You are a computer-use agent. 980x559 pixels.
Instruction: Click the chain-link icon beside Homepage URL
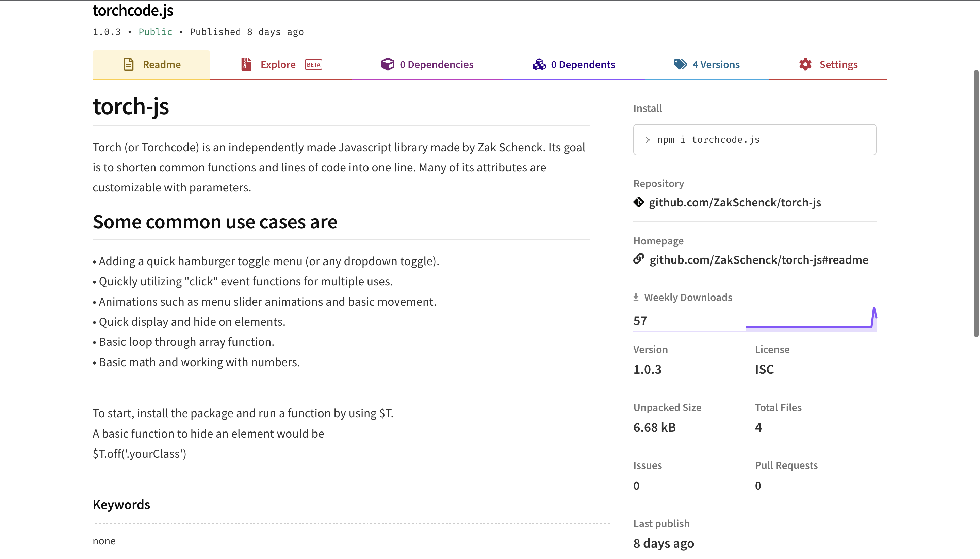pyautogui.click(x=638, y=259)
